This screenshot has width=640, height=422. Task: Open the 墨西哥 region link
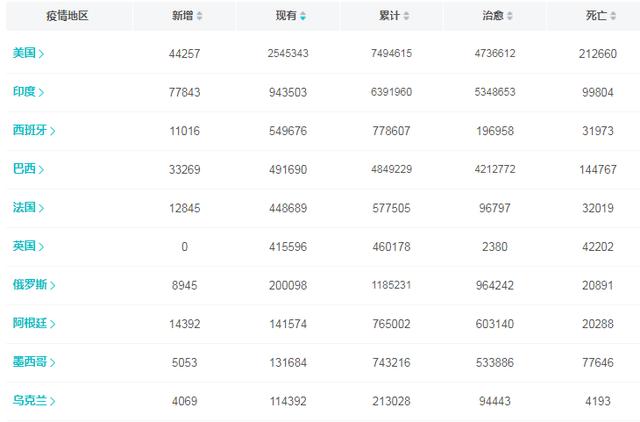30,362
